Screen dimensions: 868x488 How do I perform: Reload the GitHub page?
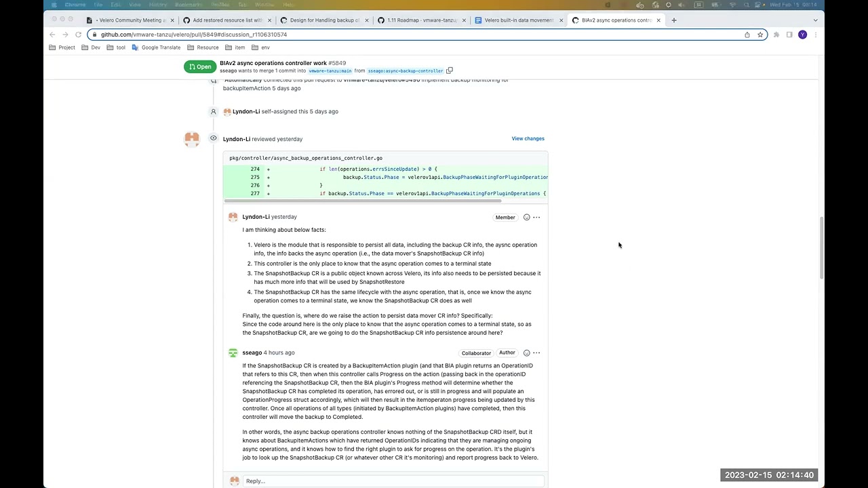coord(78,35)
